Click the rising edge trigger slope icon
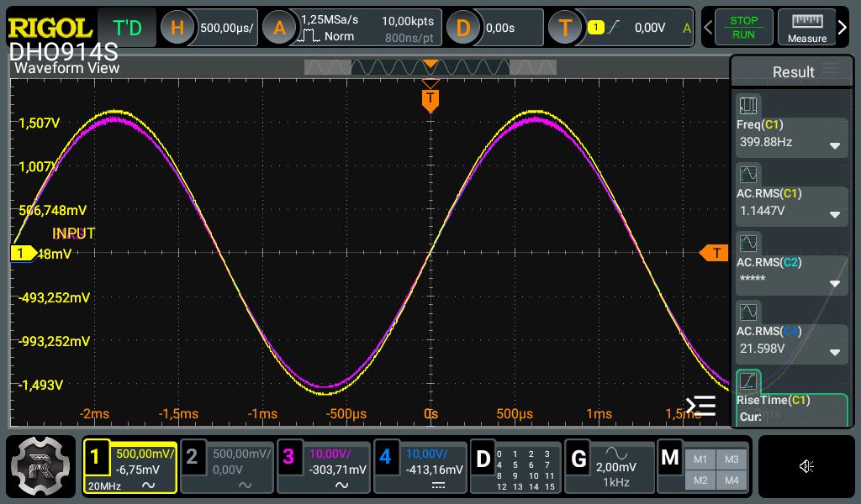 613,27
